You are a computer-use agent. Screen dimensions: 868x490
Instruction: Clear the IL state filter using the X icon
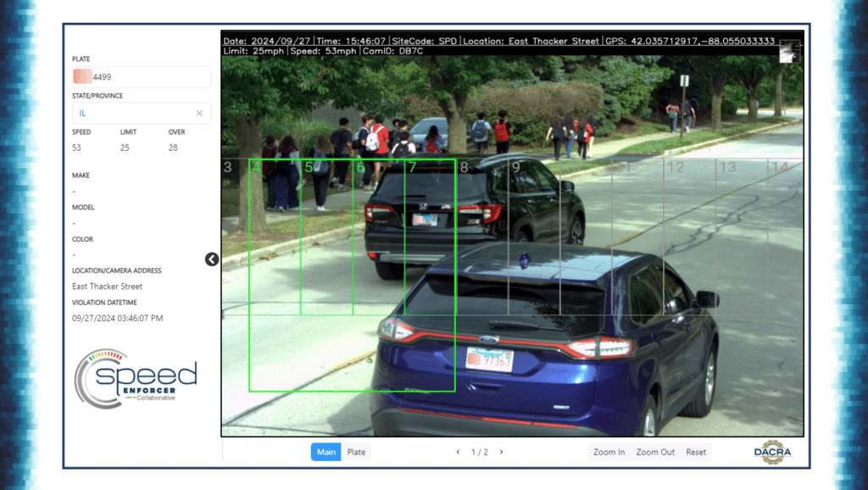coord(200,113)
